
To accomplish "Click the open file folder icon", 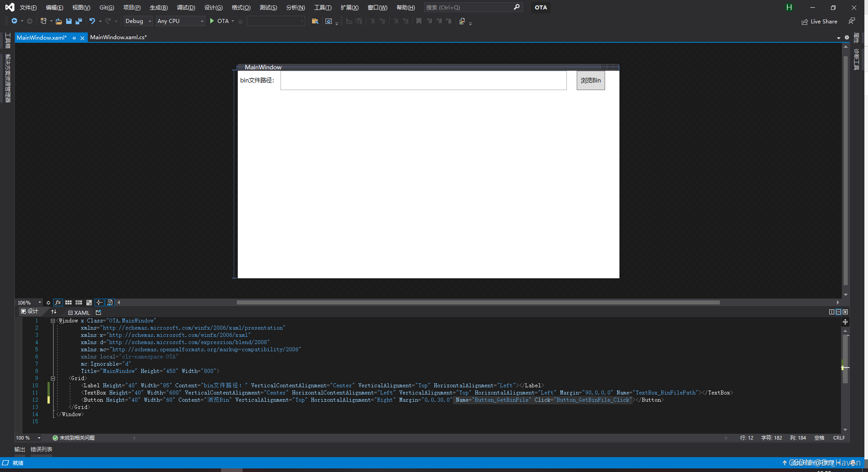I will pos(59,21).
